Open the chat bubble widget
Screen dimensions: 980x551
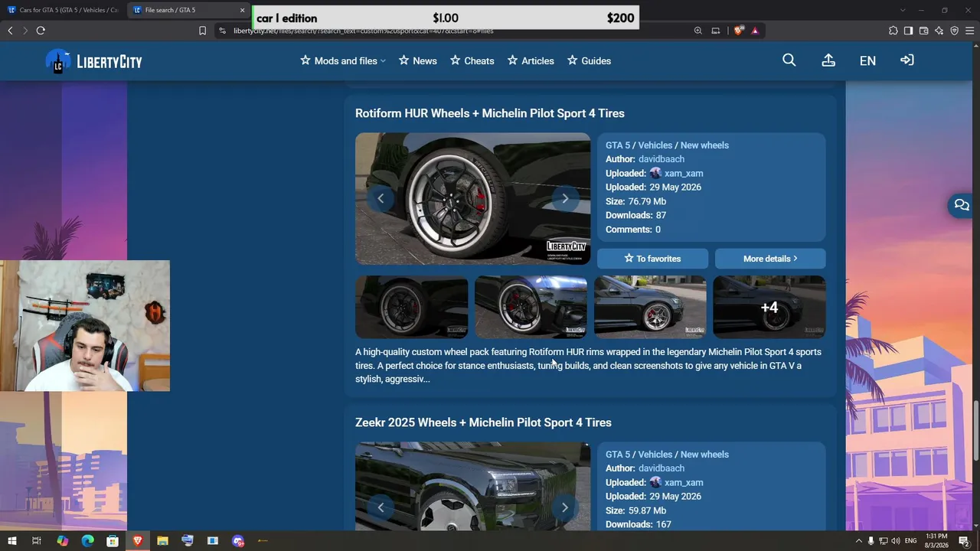pos(962,205)
